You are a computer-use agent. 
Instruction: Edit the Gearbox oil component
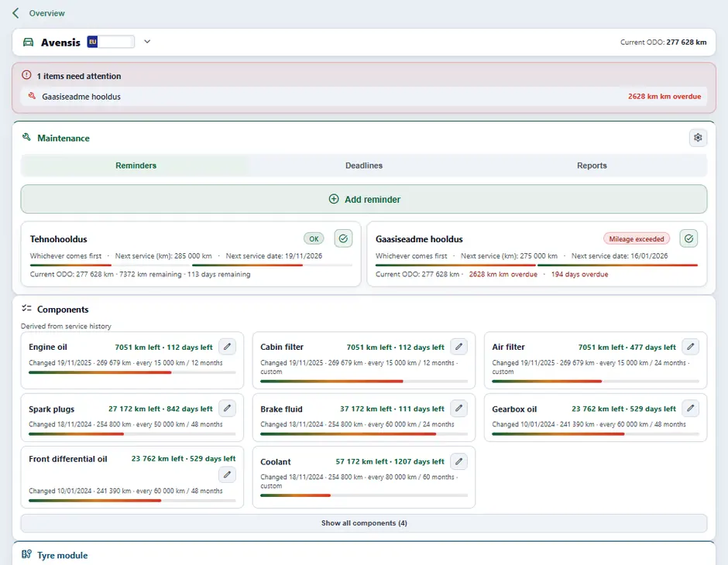690,408
